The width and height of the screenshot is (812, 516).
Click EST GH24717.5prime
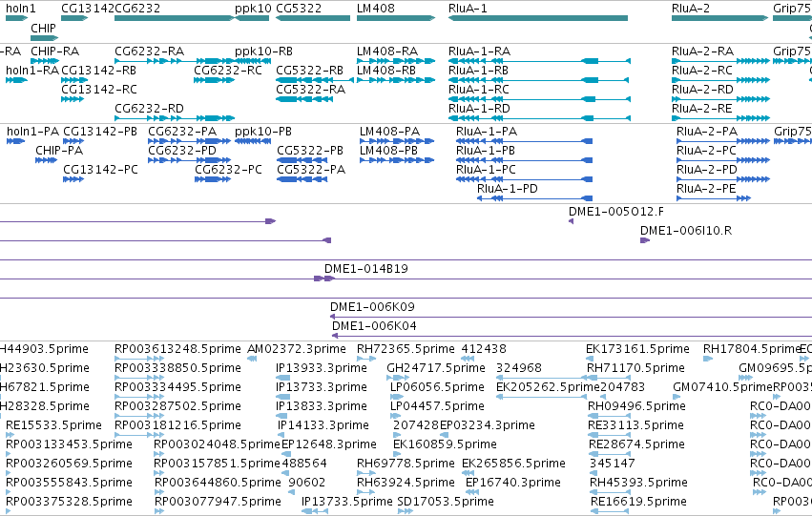coord(398,378)
